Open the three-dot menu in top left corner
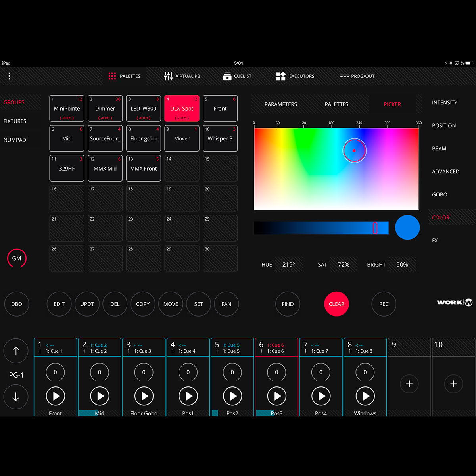 tap(9, 76)
